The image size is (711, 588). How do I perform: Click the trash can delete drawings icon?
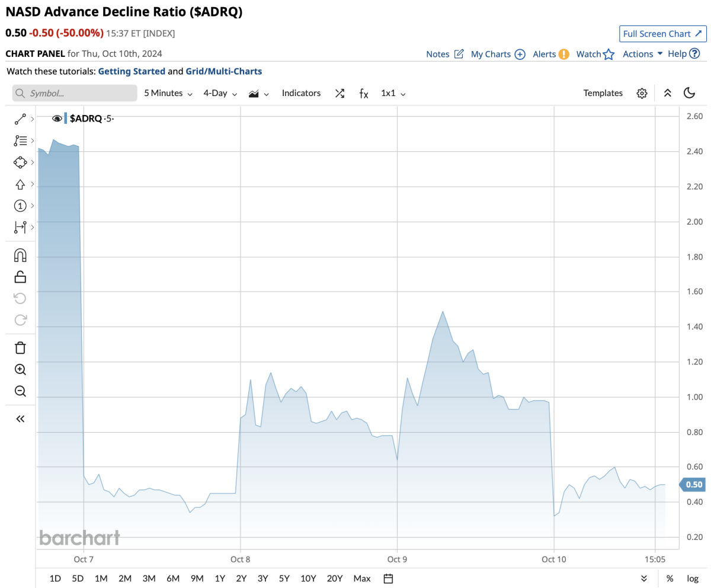pos(20,348)
